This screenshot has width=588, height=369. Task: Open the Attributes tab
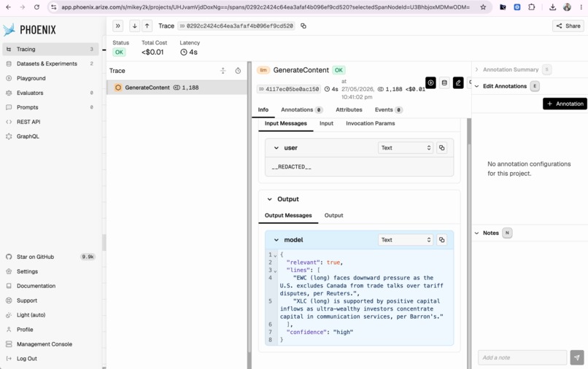(x=349, y=110)
